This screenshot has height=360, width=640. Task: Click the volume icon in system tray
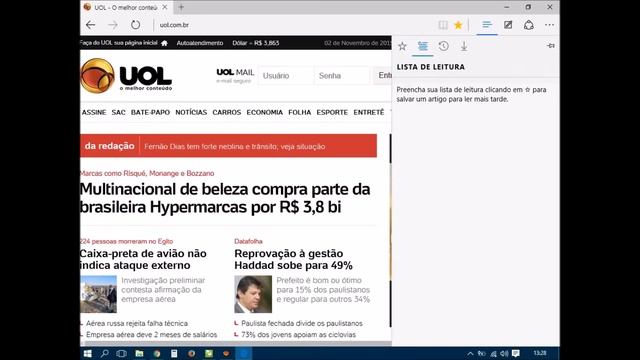(504, 353)
